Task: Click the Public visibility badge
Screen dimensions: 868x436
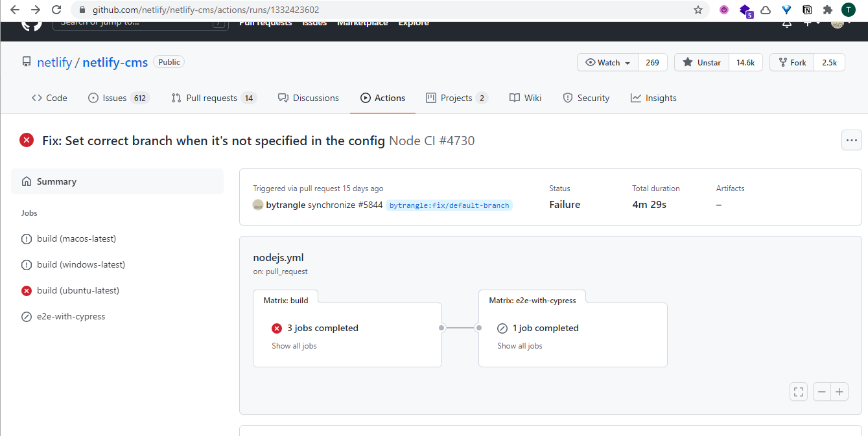Action: 169,62
